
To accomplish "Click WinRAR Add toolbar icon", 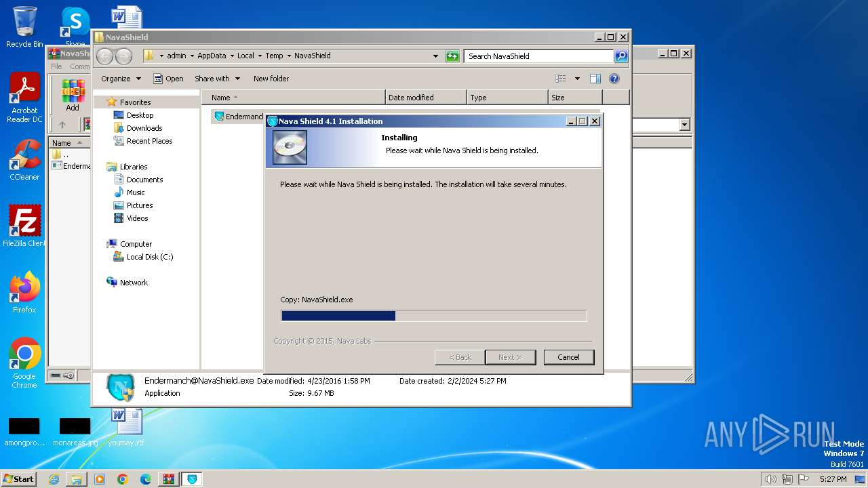I will [x=73, y=96].
